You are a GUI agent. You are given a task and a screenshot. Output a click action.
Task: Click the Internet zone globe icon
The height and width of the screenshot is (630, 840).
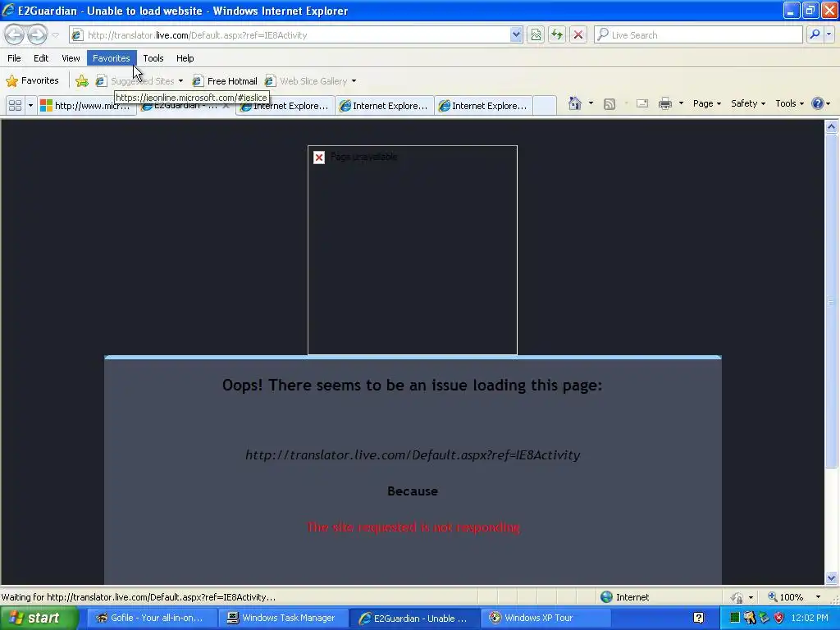(x=606, y=597)
